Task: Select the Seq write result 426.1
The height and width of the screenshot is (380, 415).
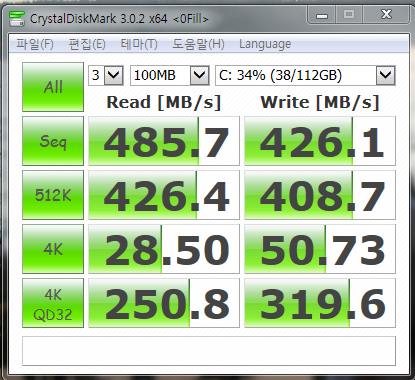Action: tap(320, 141)
